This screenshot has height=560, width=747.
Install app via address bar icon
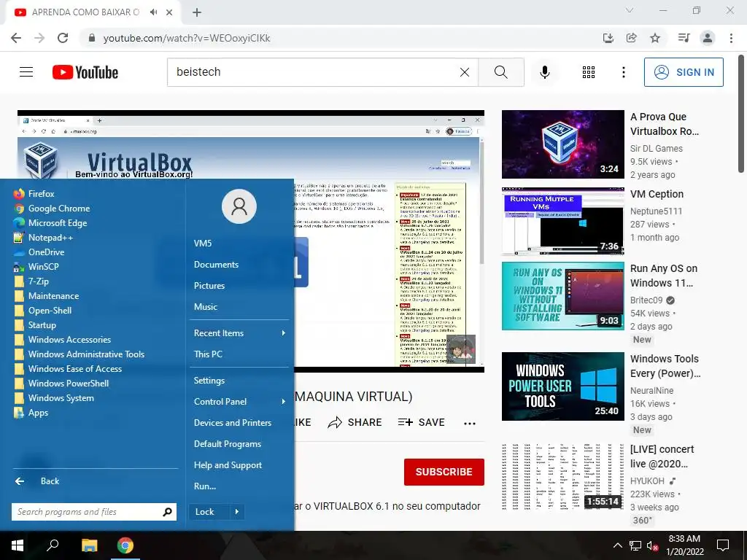point(608,38)
